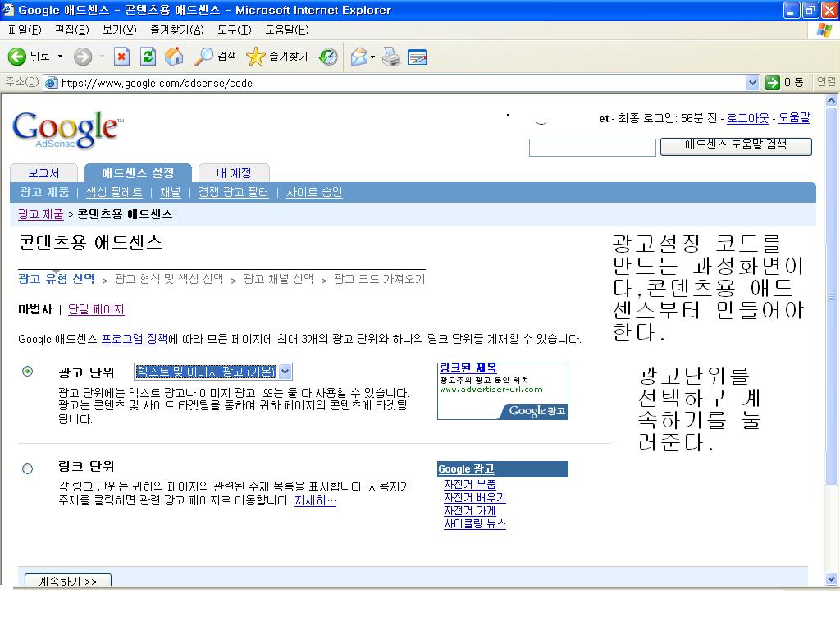840x630 pixels.
Task: Click the 사이클링 뉴스 sample link
Action: click(x=475, y=524)
